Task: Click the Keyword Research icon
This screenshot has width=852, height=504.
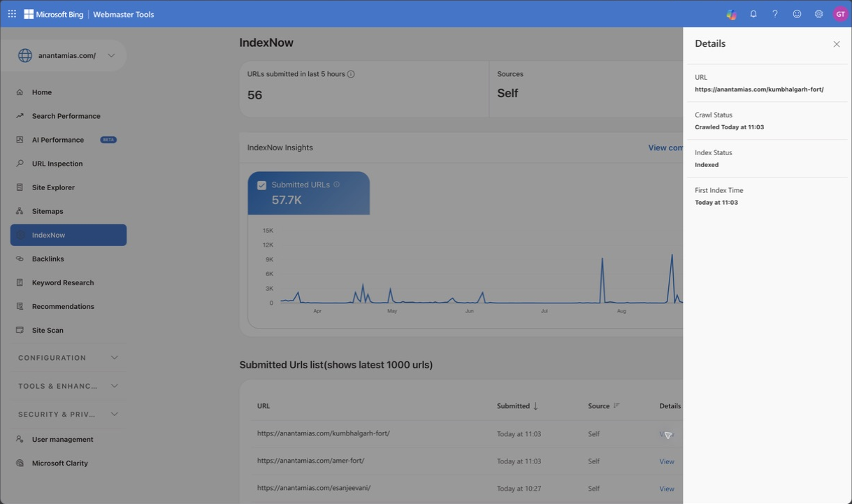Action: pos(20,282)
